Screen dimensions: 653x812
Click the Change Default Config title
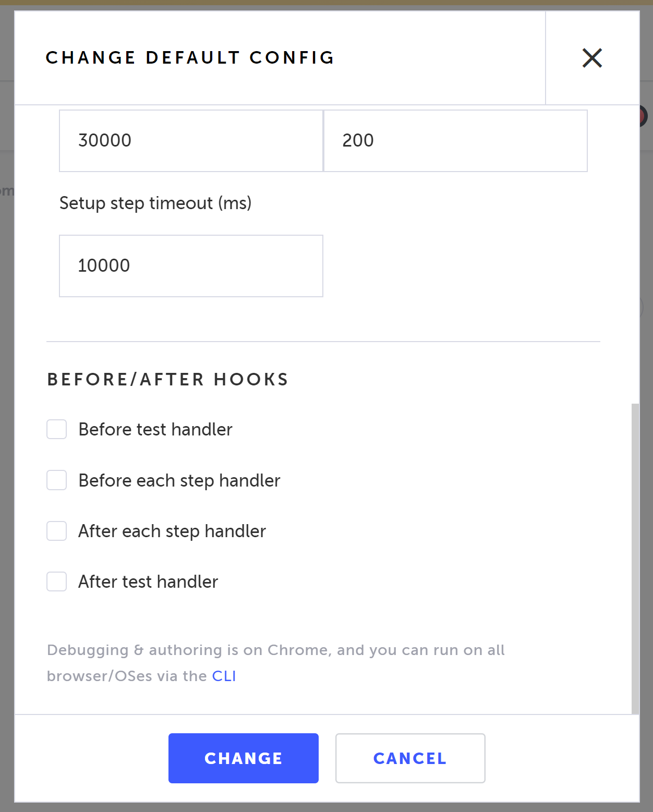tap(190, 57)
